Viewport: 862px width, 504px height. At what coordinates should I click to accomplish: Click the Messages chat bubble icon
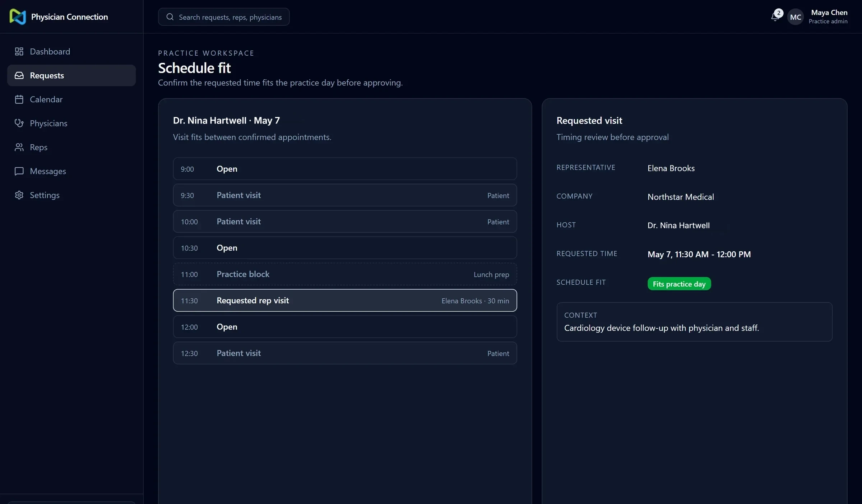(19, 171)
